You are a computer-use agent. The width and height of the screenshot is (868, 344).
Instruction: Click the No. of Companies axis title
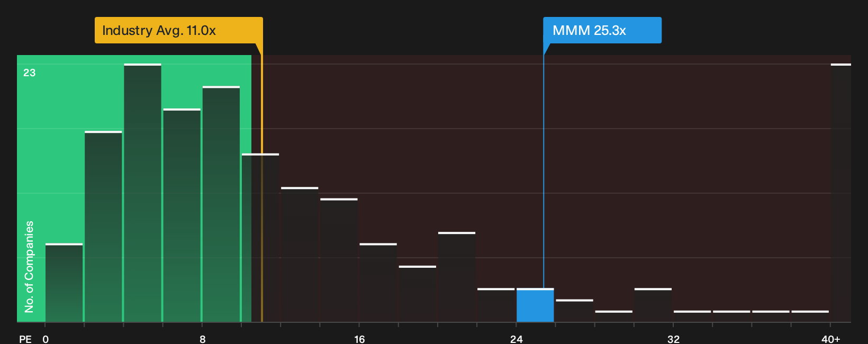pos(29,267)
